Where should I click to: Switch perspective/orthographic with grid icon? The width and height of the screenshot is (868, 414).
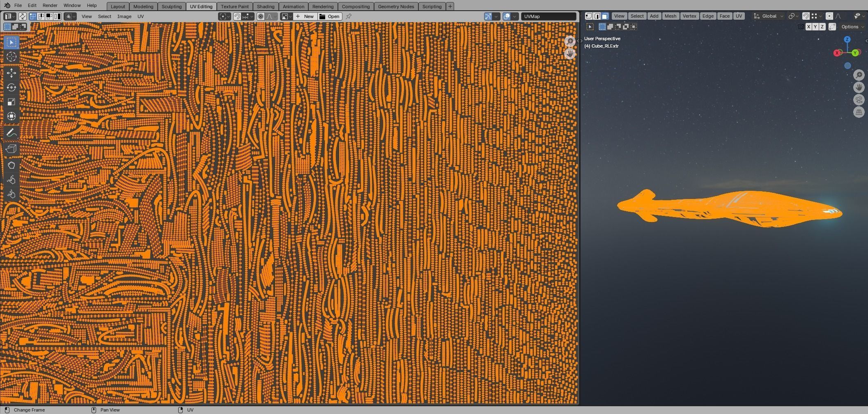pos(859,112)
